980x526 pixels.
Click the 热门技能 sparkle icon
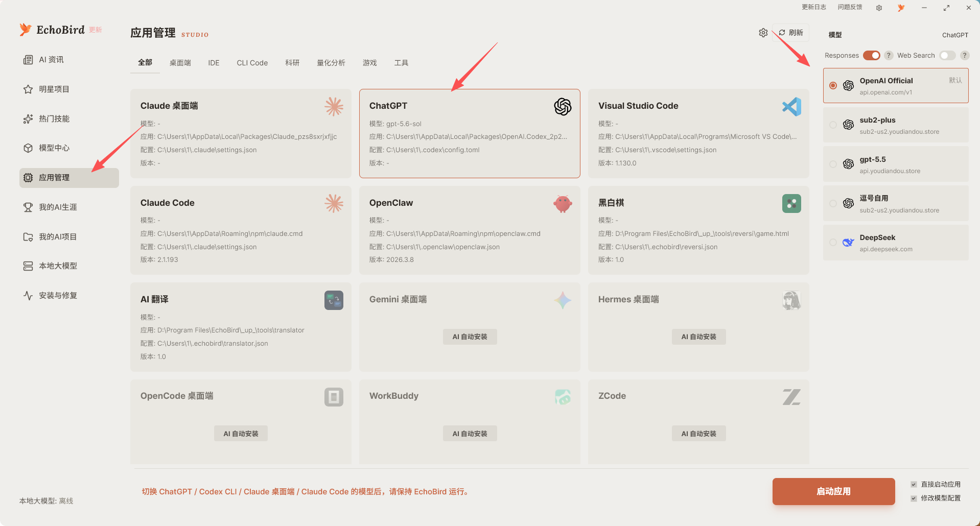28,119
